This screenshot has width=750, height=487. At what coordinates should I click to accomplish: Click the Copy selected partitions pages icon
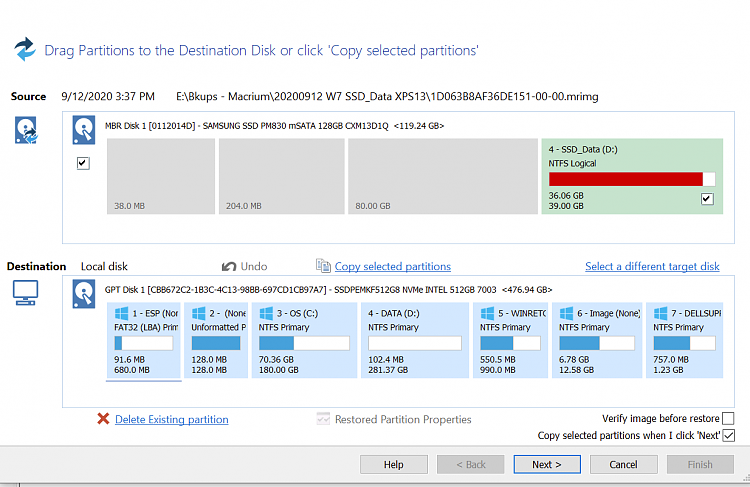click(x=323, y=266)
